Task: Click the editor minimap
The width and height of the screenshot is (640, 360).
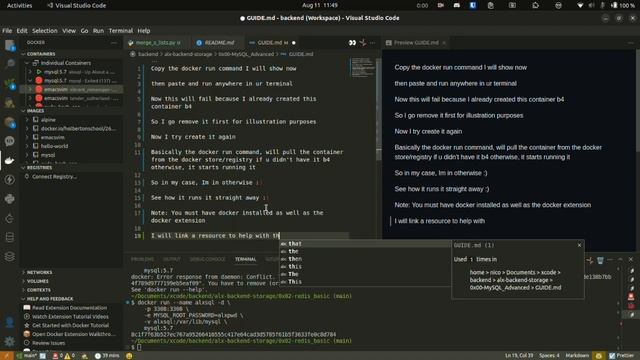Action: (362, 67)
